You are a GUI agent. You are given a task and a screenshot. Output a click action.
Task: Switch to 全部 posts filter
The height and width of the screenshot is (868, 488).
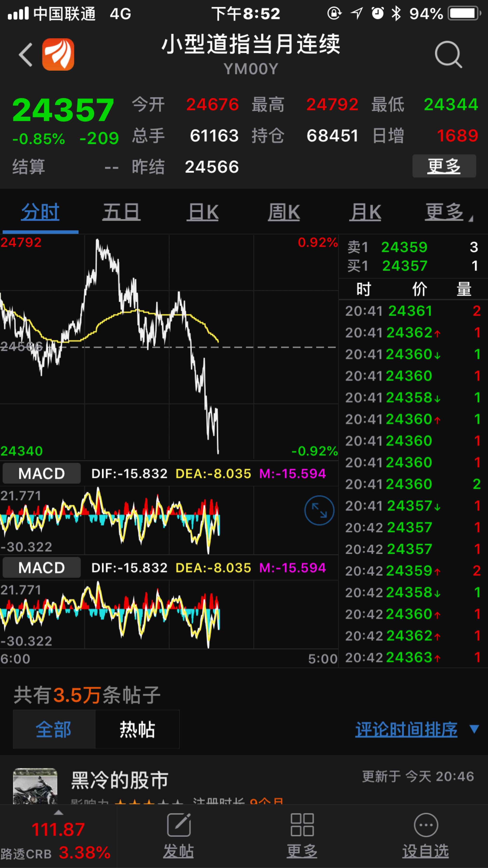pos(54,729)
